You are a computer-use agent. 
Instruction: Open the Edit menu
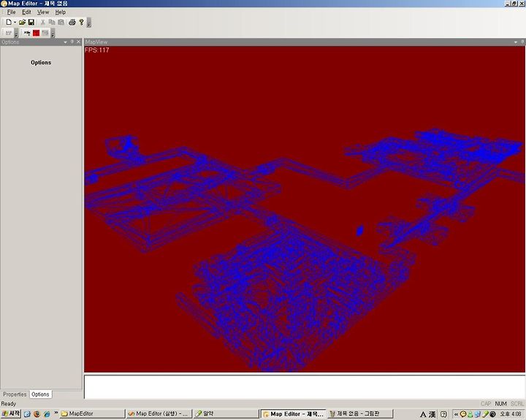point(26,12)
